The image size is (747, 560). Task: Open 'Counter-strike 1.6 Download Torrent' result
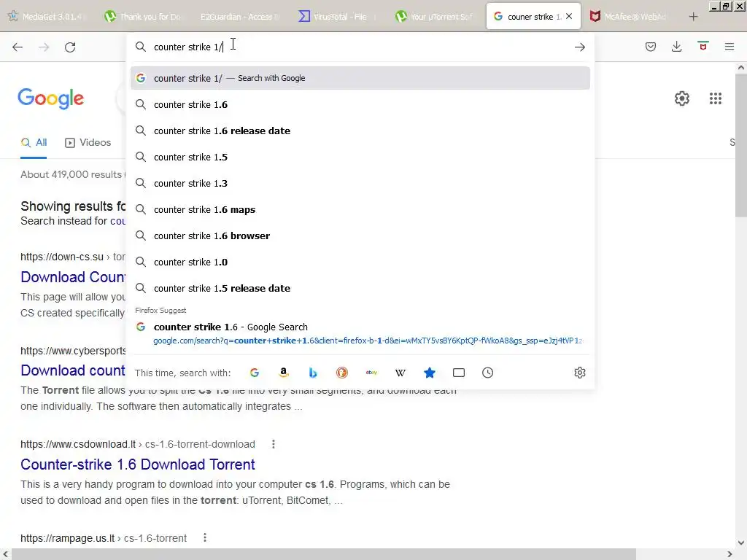[138, 464]
